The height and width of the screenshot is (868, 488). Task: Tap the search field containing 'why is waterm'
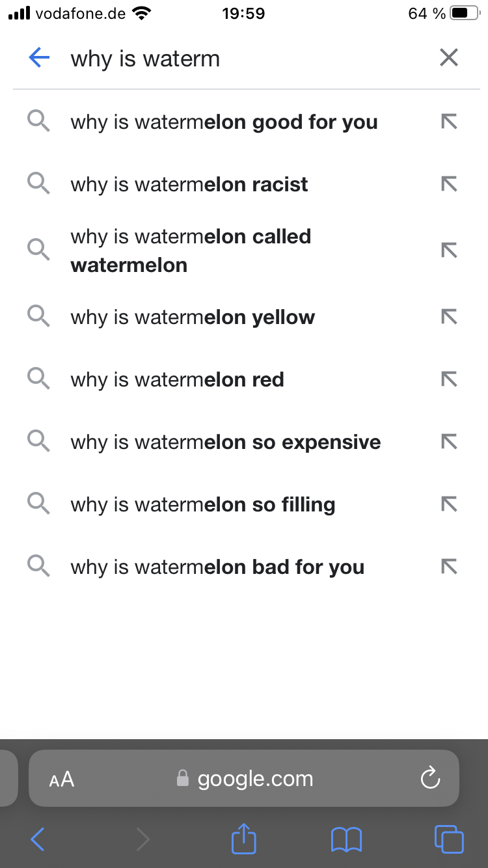click(244, 59)
